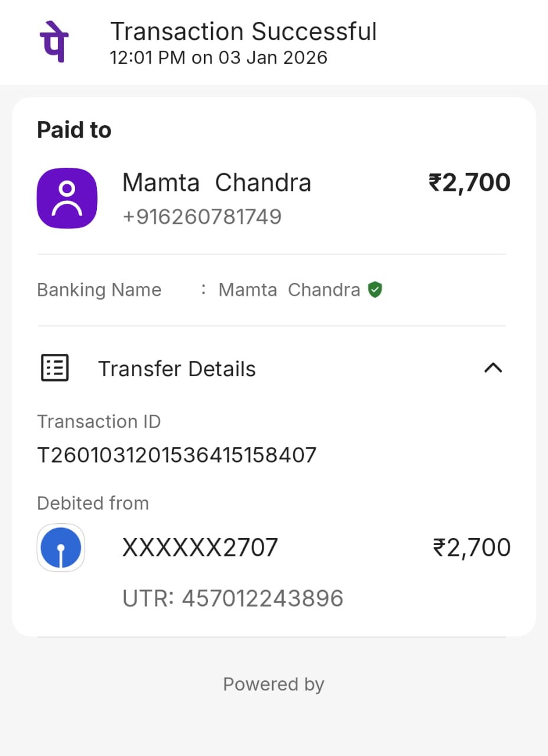Viewport: 548px width, 756px height.
Task: Click the ₹2,700 paid amount in bold
Action: point(469,183)
